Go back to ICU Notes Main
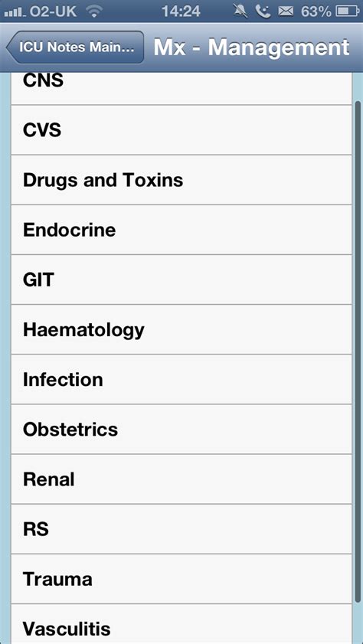This screenshot has width=363, height=644. click(x=75, y=47)
